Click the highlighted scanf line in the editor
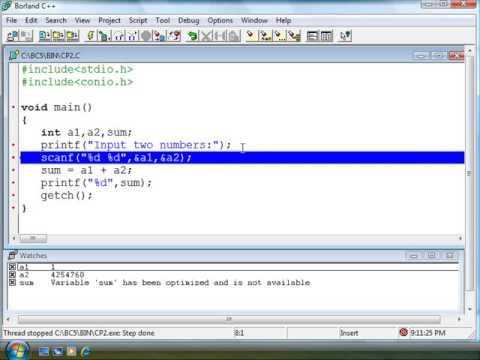This screenshot has width=480, height=360. click(242, 157)
